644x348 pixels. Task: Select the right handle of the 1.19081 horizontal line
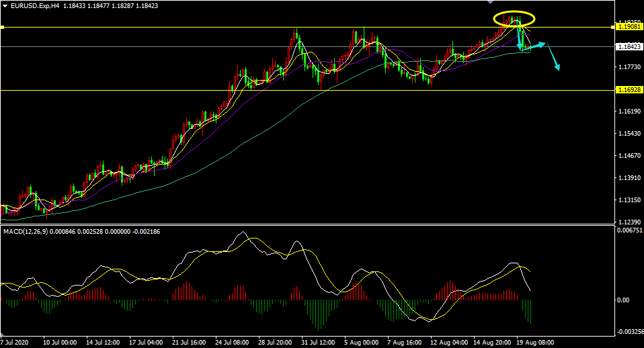[x=613, y=27]
